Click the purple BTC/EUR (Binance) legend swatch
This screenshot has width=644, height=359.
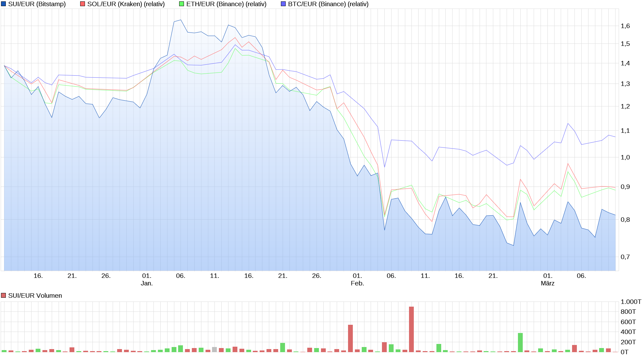point(283,4)
